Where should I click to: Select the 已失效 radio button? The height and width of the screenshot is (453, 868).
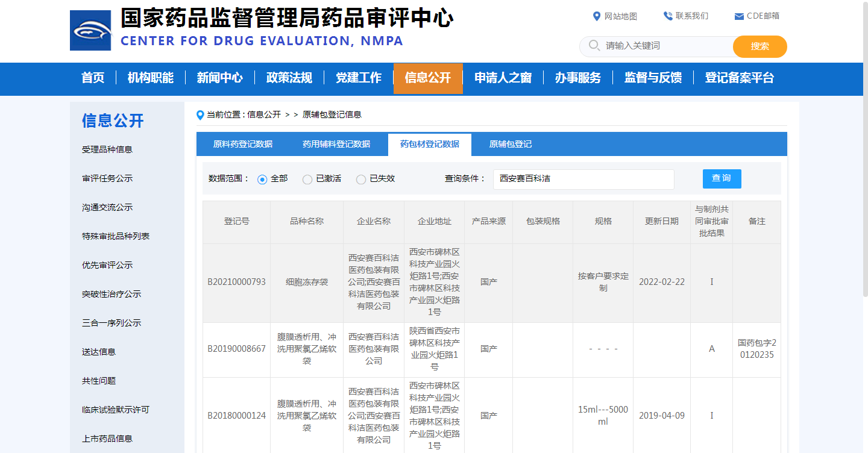361,180
